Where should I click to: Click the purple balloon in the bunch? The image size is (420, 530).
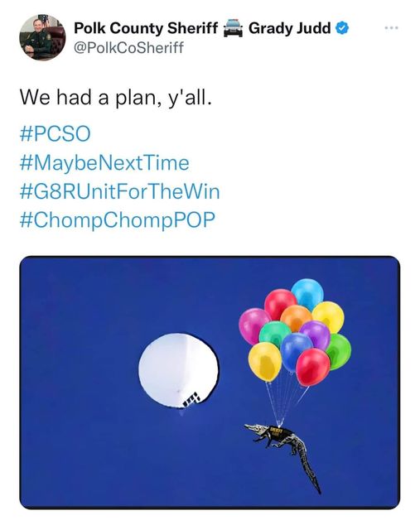pos(315,334)
